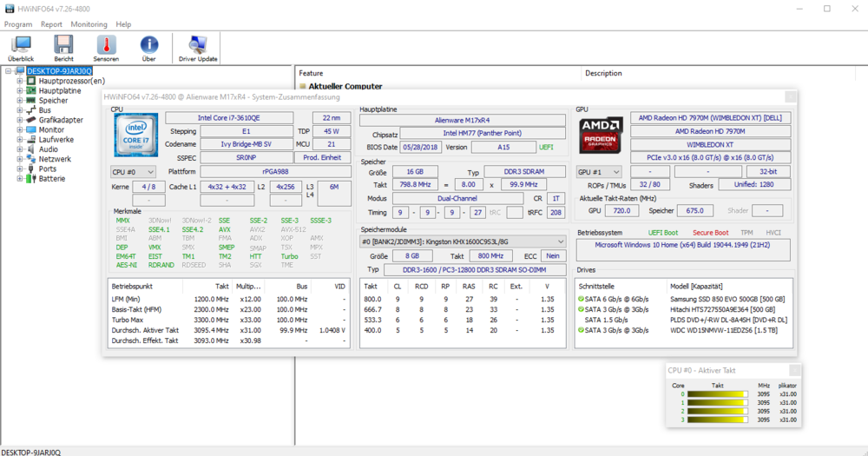Open the GPU #1 selector dropdown
The width and height of the screenshot is (868, 456).
[600, 172]
